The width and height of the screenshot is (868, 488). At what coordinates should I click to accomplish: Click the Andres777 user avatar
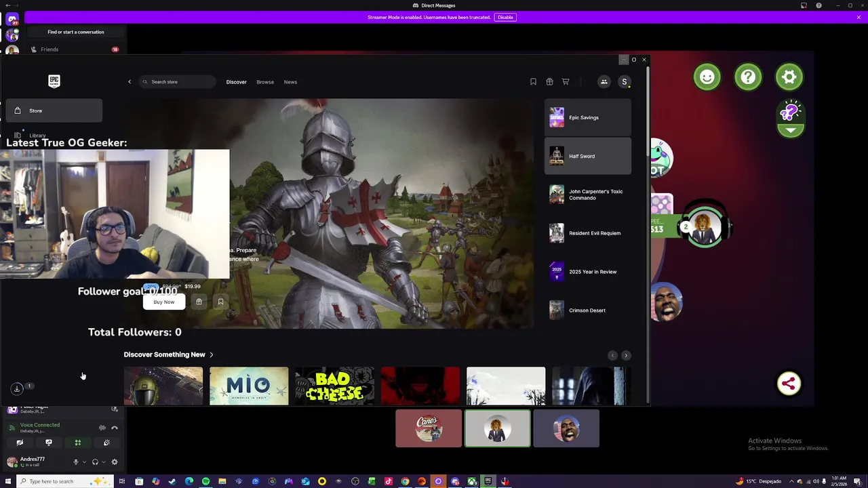(12, 462)
